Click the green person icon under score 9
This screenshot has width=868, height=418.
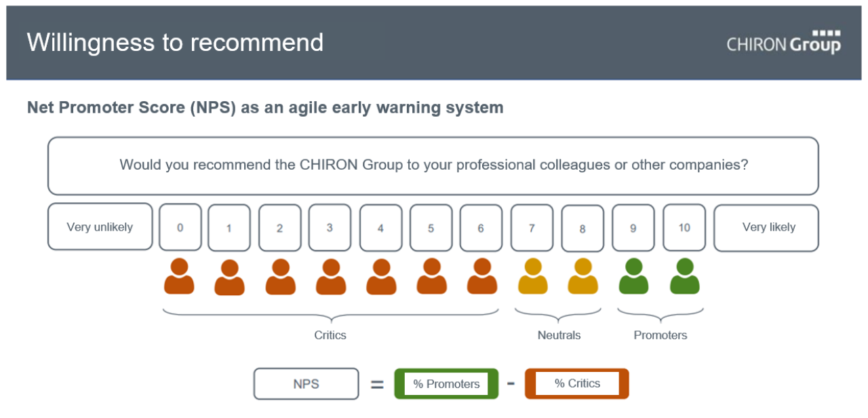634,276
